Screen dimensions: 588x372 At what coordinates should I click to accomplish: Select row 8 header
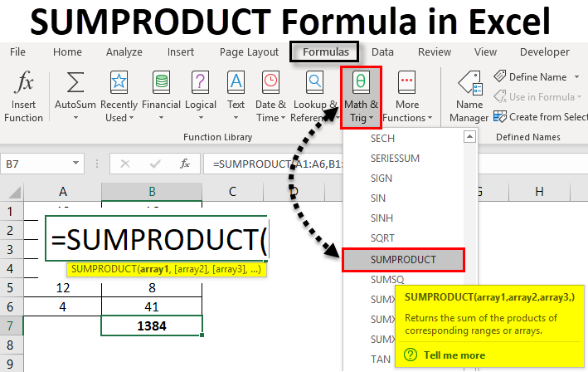click(x=12, y=345)
